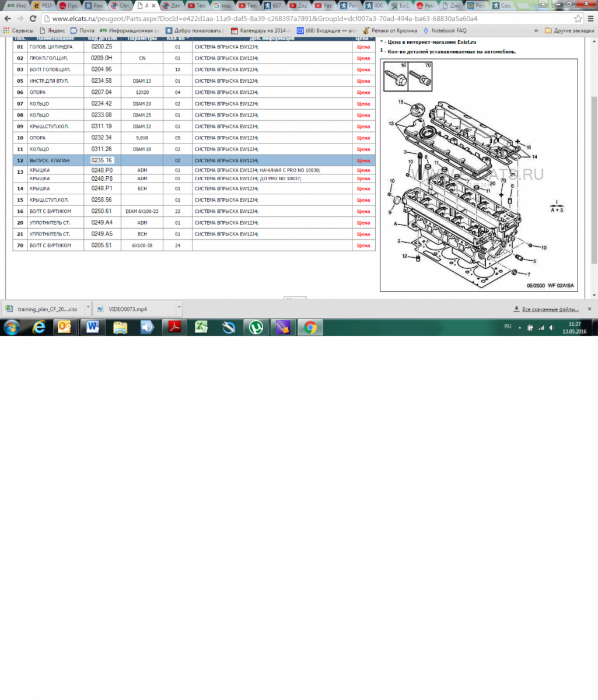
Task: Click the page's vertical scrollbar
Action: [594, 175]
